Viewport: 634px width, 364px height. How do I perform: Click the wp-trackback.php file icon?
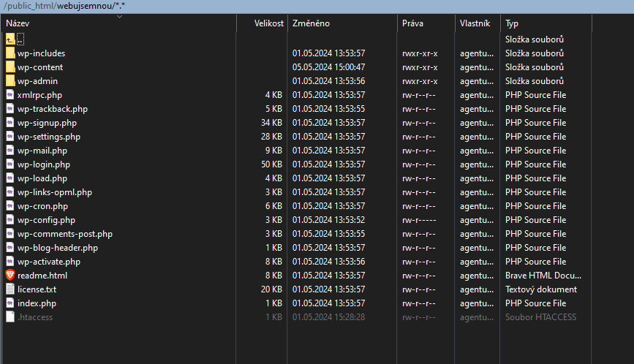coord(10,109)
